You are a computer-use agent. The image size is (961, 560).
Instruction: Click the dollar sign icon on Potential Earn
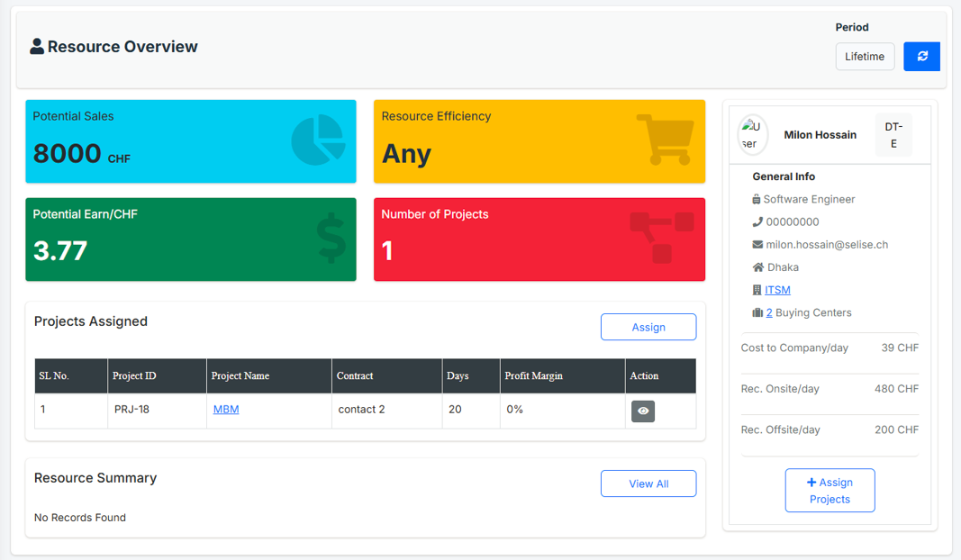331,239
